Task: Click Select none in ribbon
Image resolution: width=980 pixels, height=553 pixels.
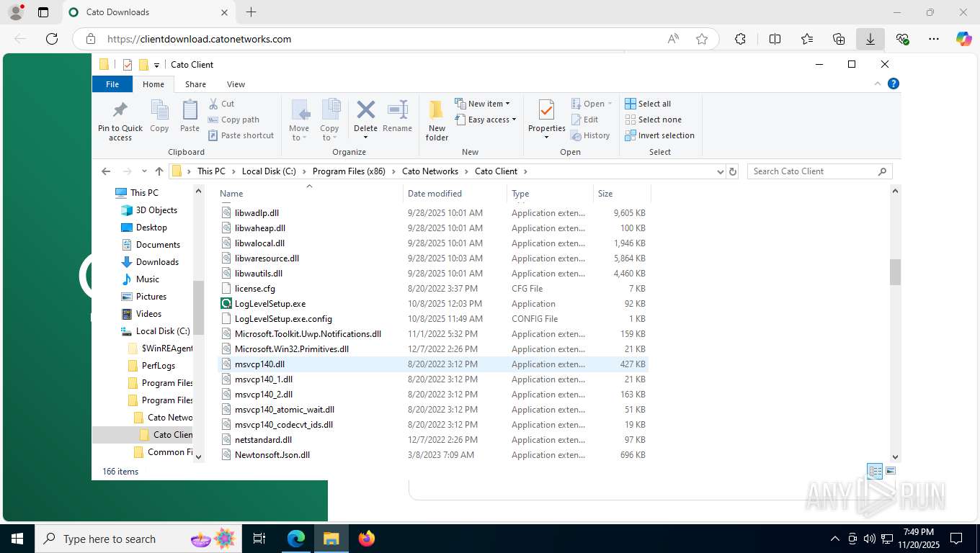Action: pyautogui.click(x=653, y=120)
